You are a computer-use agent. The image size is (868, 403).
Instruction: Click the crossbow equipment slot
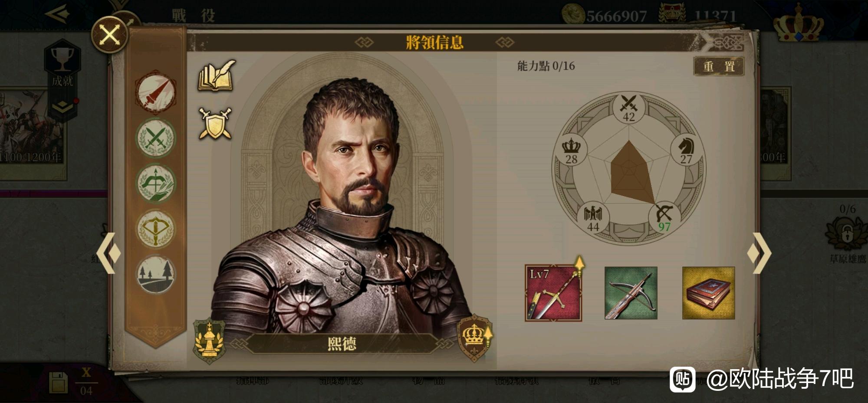tap(631, 293)
